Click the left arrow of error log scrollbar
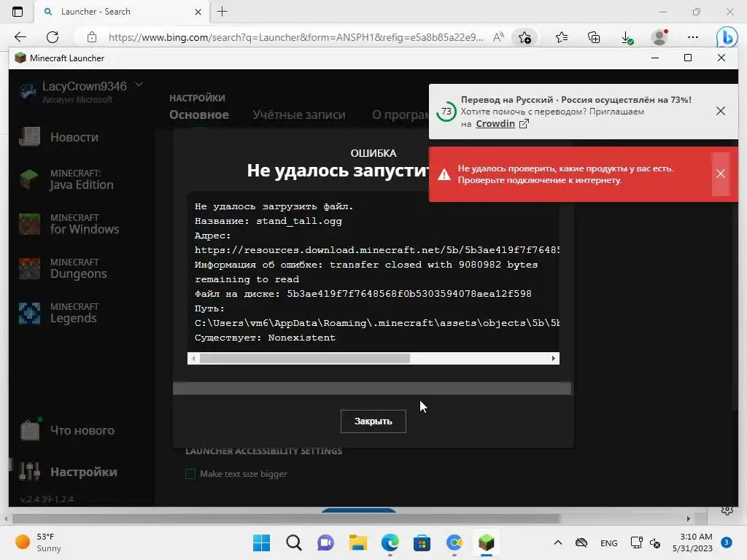 pos(193,358)
